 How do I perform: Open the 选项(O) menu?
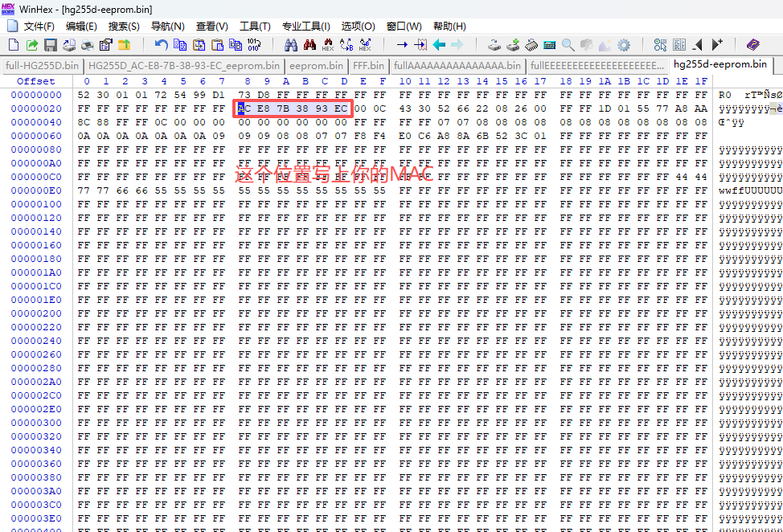pos(358,27)
